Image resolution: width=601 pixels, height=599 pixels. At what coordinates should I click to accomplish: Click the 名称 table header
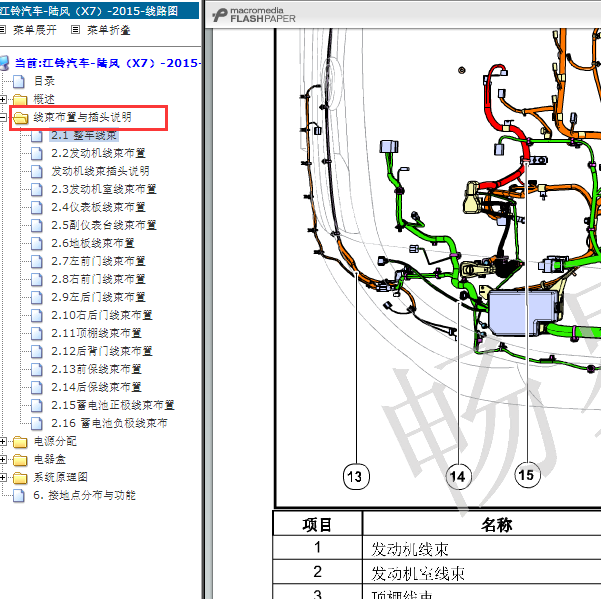497,525
